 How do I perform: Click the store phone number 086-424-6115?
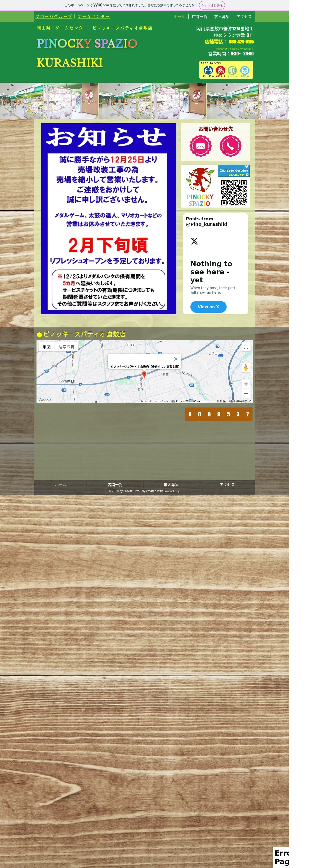click(241, 42)
